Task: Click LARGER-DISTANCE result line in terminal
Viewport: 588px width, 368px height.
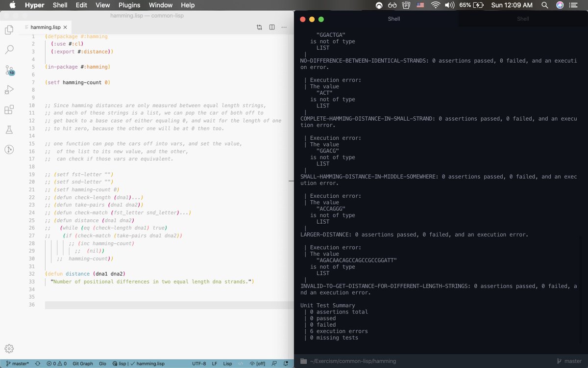Action: point(414,235)
